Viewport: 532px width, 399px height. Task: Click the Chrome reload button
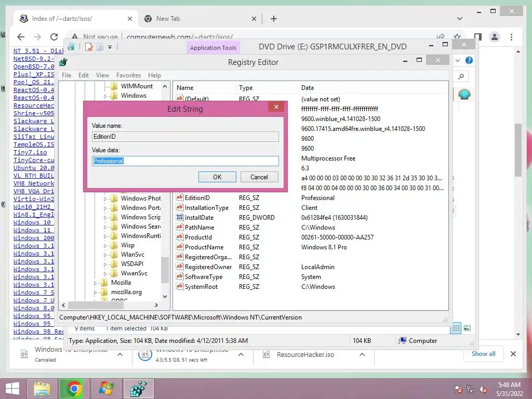tap(54, 37)
